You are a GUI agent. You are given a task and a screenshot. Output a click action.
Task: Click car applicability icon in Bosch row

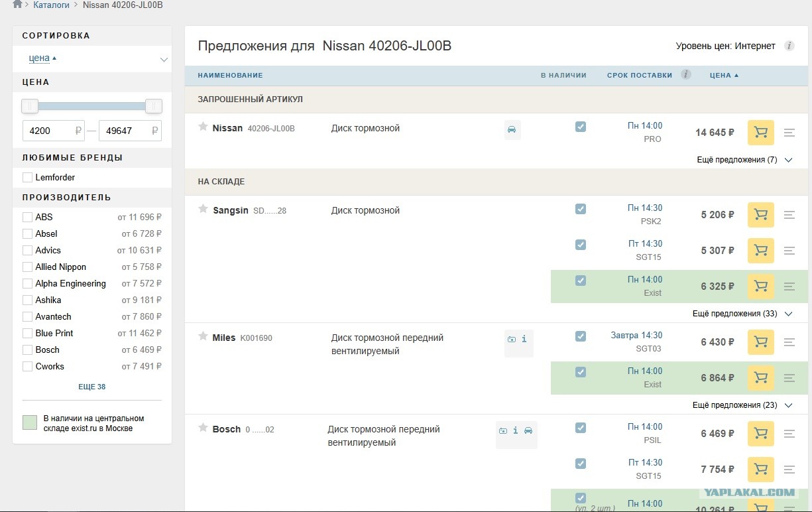(x=528, y=430)
